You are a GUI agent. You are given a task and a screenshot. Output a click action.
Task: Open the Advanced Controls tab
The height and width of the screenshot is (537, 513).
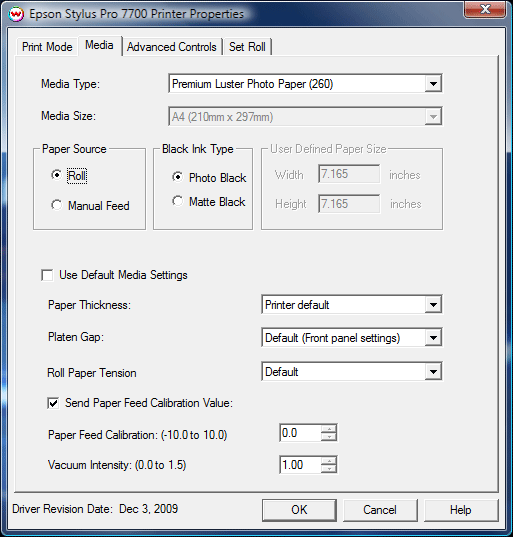tap(172, 47)
